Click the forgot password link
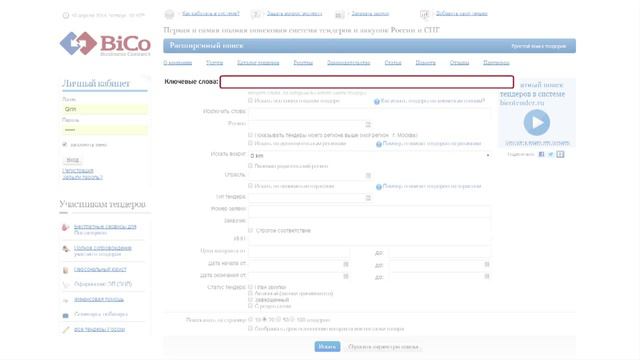This screenshot has width=640, height=360. pyautogui.click(x=82, y=177)
